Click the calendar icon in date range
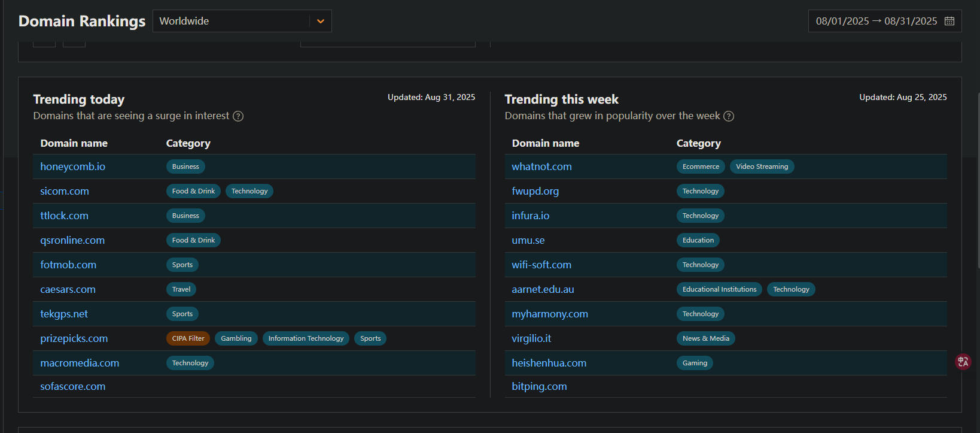Viewport: 980px width, 433px height. tap(949, 21)
